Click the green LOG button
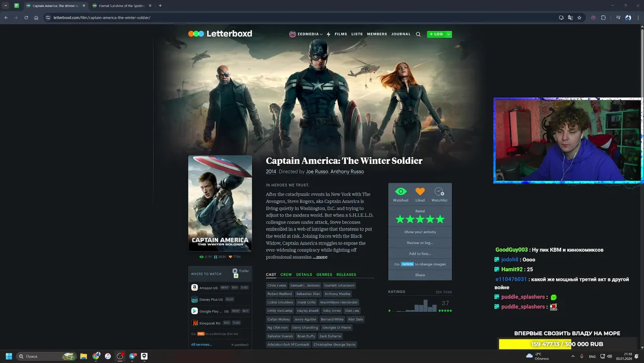644x363 pixels. [436, 34]
